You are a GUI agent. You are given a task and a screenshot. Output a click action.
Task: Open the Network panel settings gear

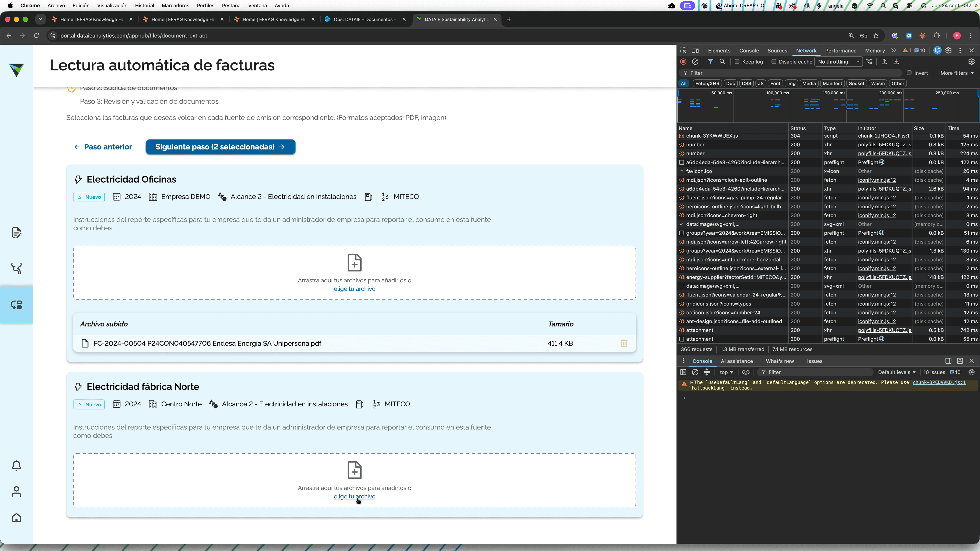tap(972, 61)
